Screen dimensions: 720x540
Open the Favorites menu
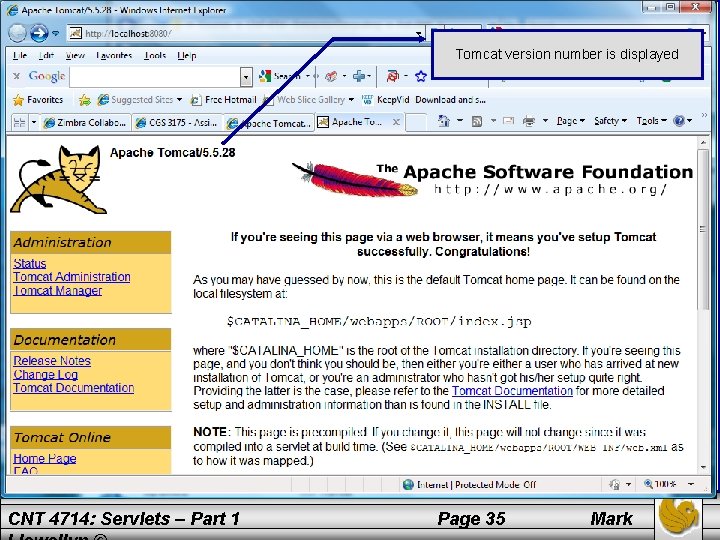(114, 56)
